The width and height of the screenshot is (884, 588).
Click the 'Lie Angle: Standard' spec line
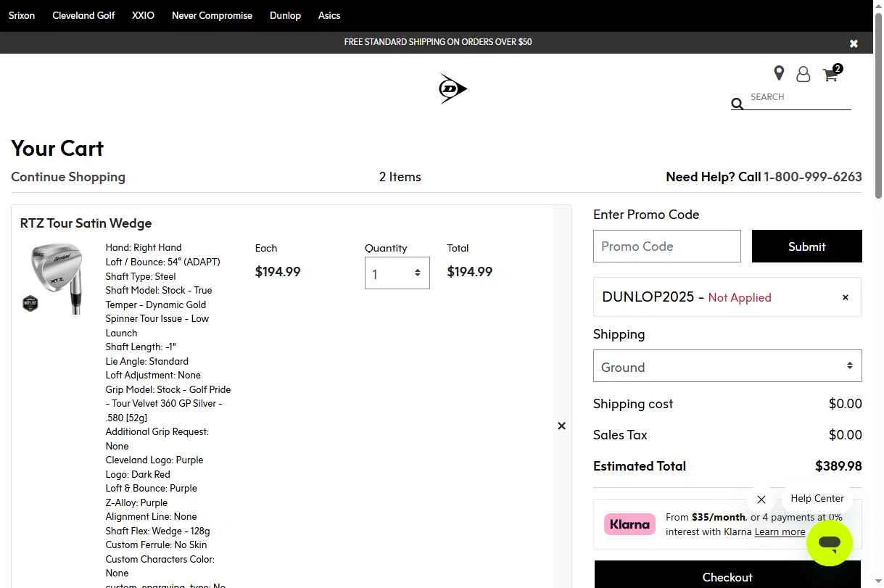point(146,361)
